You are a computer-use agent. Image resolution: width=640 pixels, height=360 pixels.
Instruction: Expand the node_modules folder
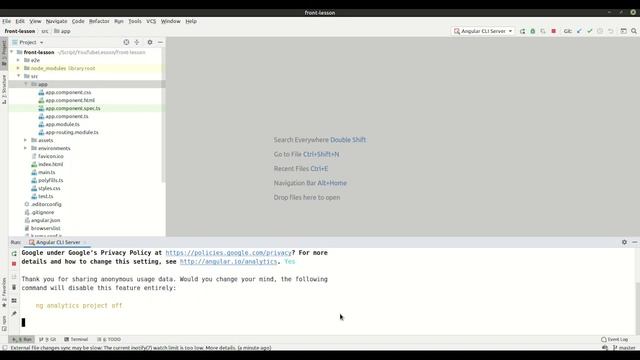point(18,68)
